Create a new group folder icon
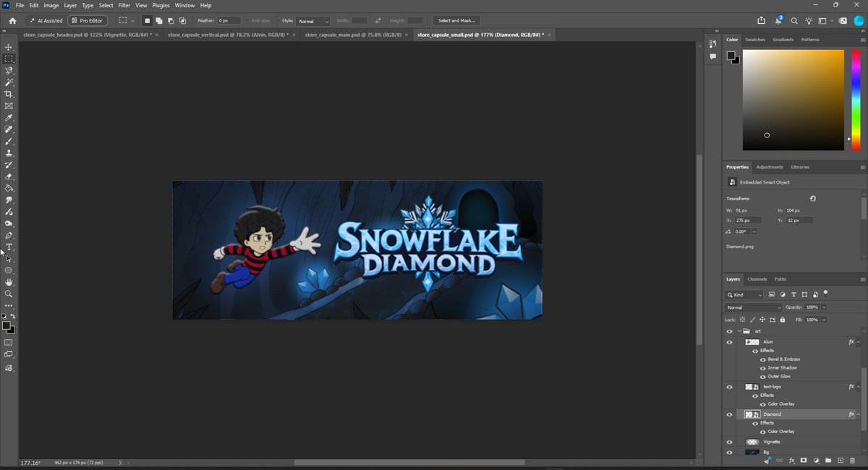Screen dimensions: 868x470 coord(828,460)
